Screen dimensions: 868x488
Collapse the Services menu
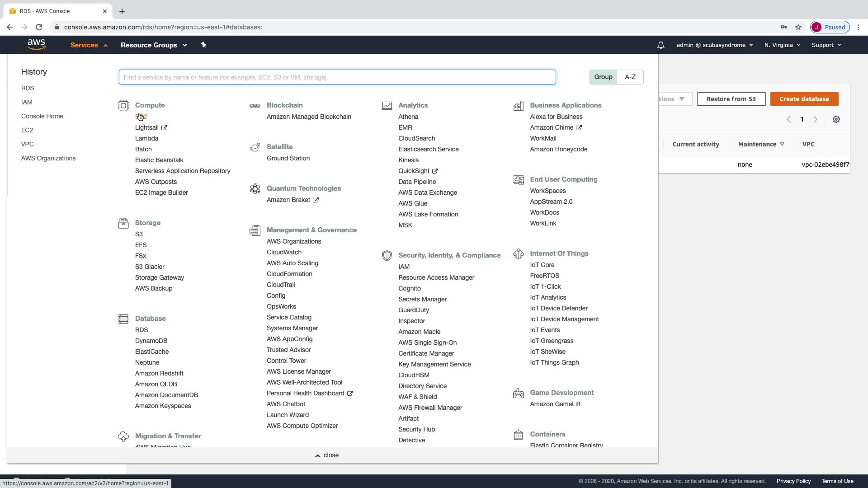coord(89,45)
